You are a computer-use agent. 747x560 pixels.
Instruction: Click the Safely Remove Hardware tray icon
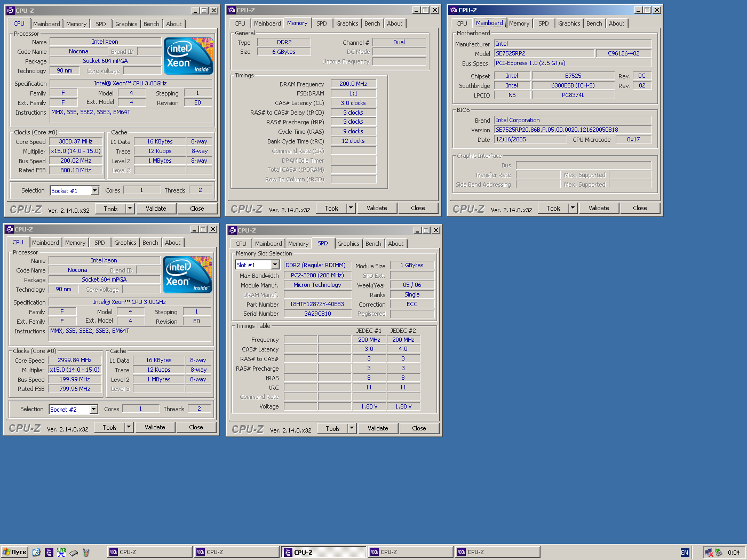pyautogui.click(x=718, y=553)
